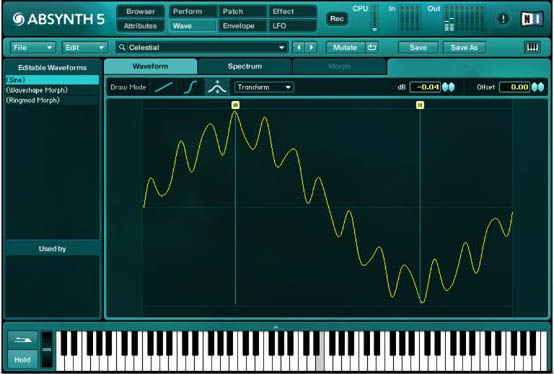554x374 pixels.
Task: Select the (Ringmod Morph) waveform entry
Action: click(x=52, y=100)
